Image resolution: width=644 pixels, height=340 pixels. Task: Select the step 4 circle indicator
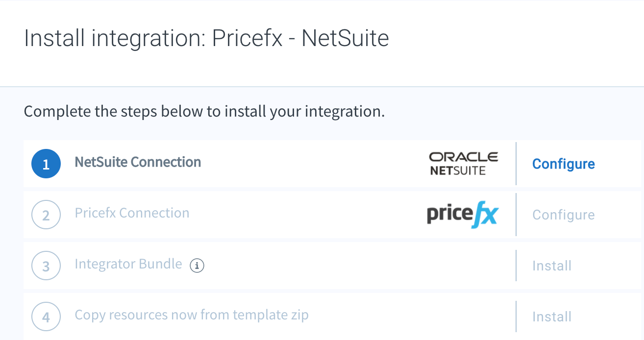pyautogui.click(x=46, y=316)
